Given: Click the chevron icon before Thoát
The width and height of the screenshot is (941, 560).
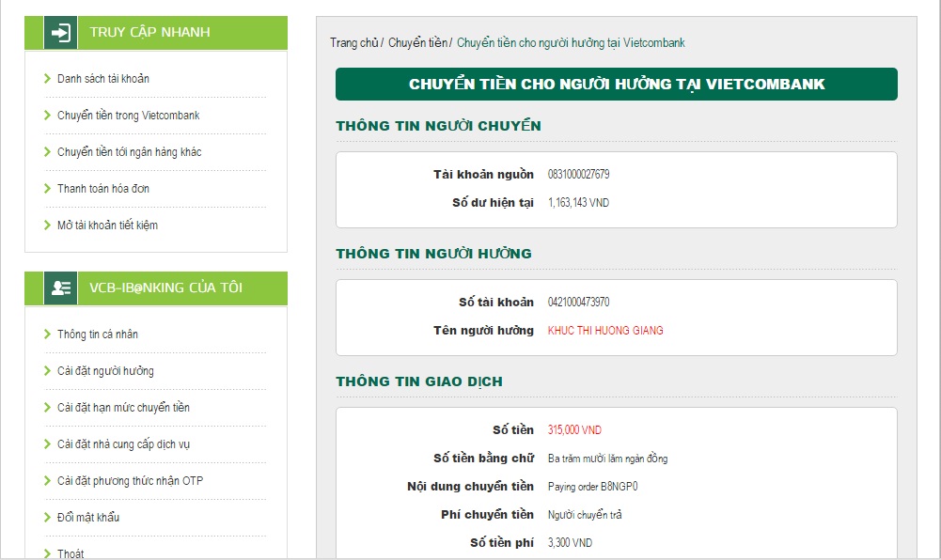Looking at the screenshot, I should 47,553.
